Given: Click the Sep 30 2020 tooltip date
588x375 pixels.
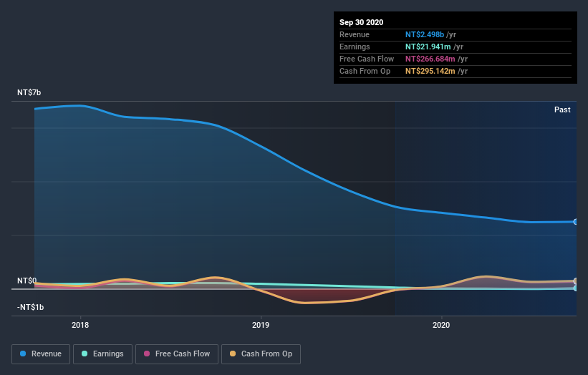Looking at the screenshot, I should 361,22.
